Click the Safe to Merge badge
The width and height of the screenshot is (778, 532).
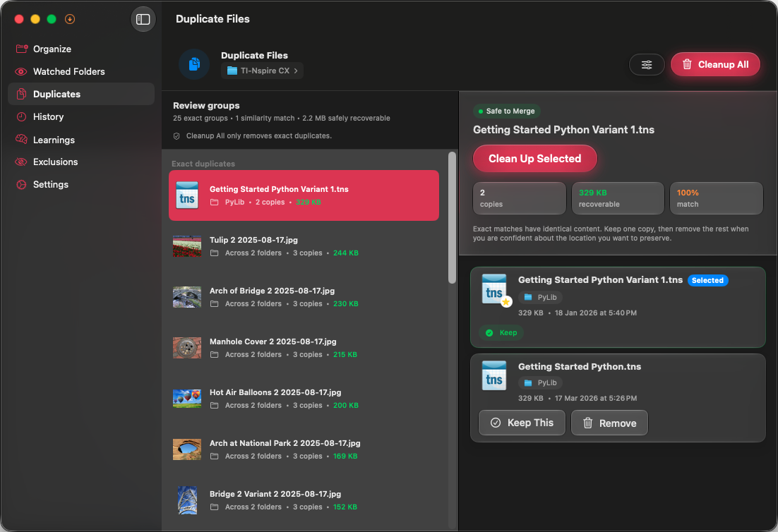[x=507, y=111]
